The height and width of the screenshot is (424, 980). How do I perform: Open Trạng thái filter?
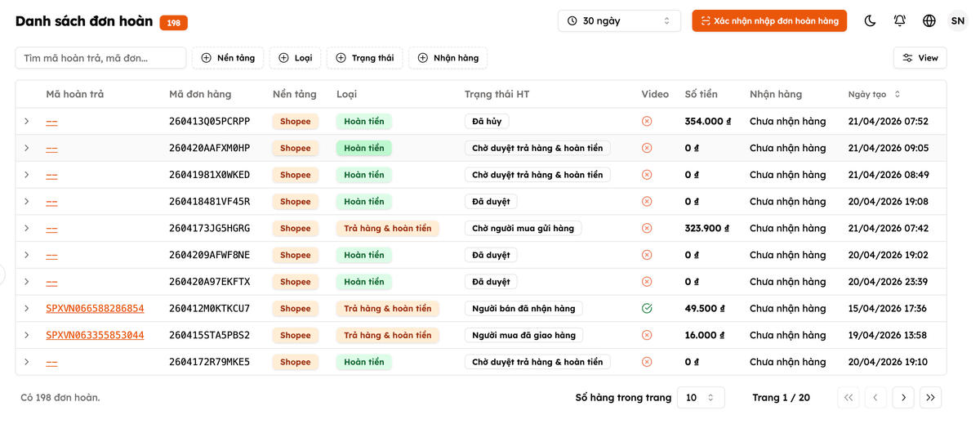[364, 58]
